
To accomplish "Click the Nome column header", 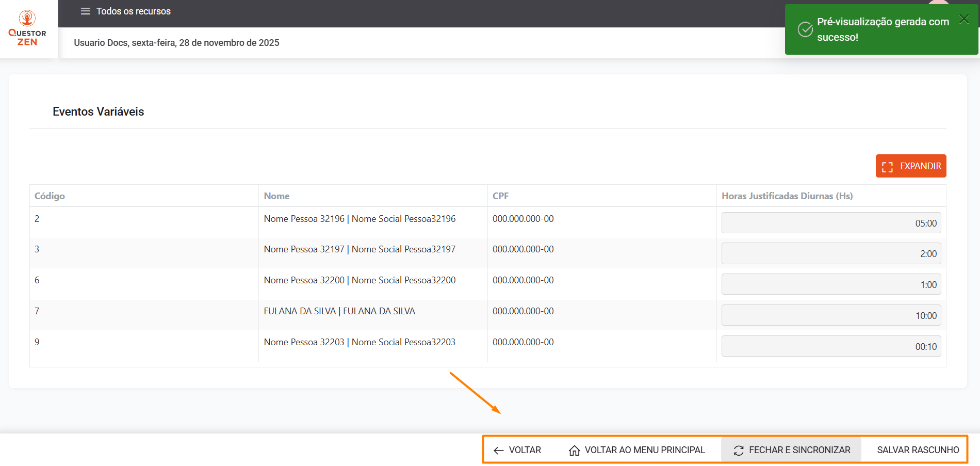I will tap(276, 196).
